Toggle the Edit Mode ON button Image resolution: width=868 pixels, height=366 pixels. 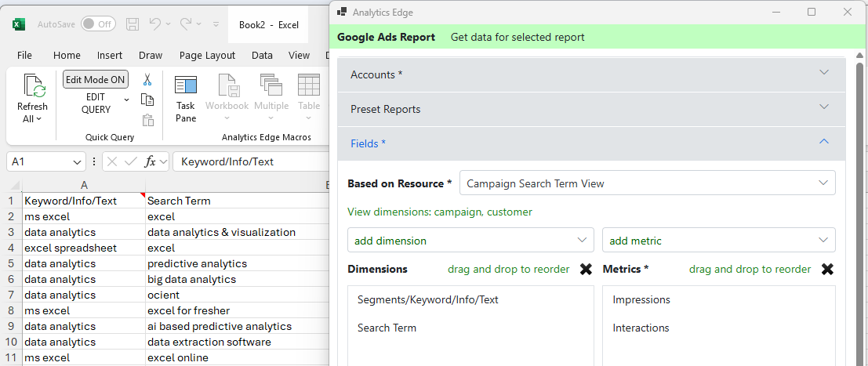tap(96, 79)
